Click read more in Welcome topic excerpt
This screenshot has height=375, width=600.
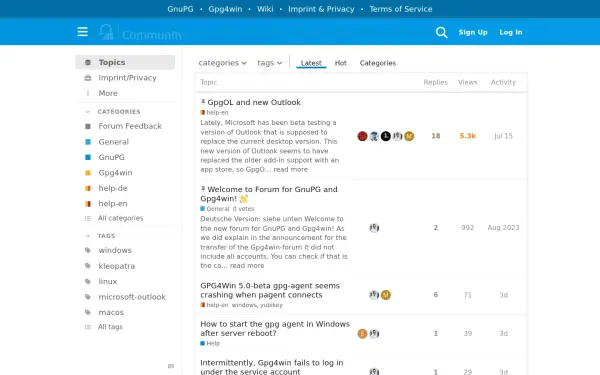(247, 266)
